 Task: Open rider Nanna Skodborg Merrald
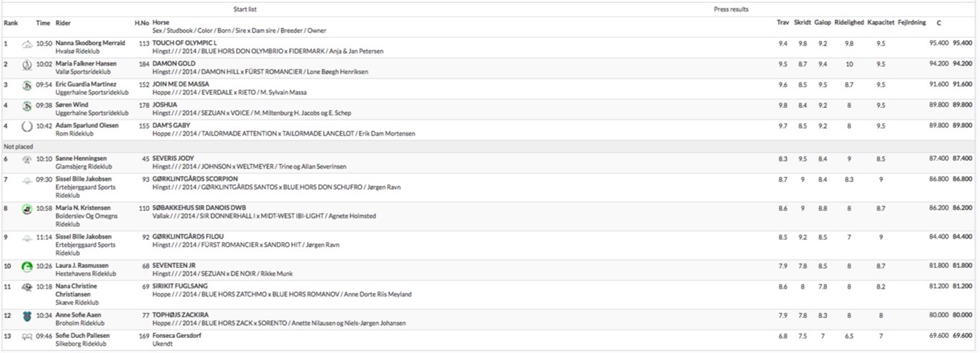coord(80,44)
